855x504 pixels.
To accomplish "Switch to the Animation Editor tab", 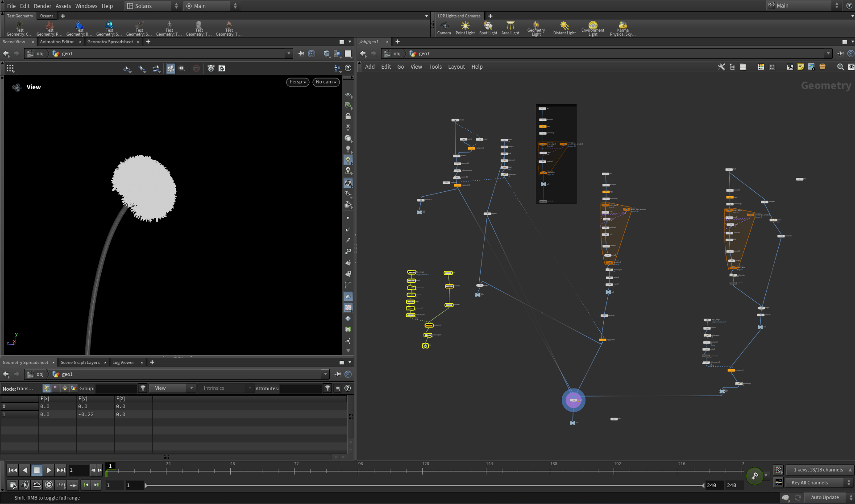I will pos(57,42).
